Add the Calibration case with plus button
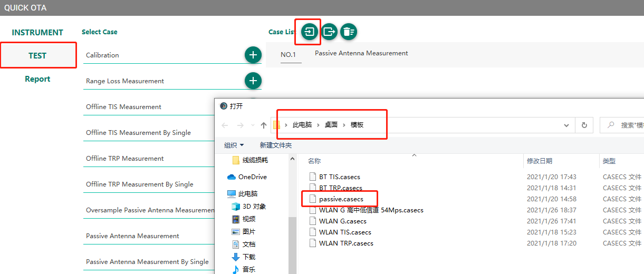The height and width of the screenshot is (274, 644). pos(253,55)
